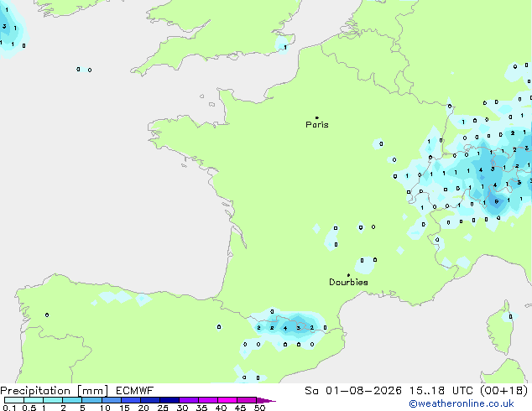Screen dimensions: 532x411
Task: Click the Dourbies city label
Action: pos(348,282)
